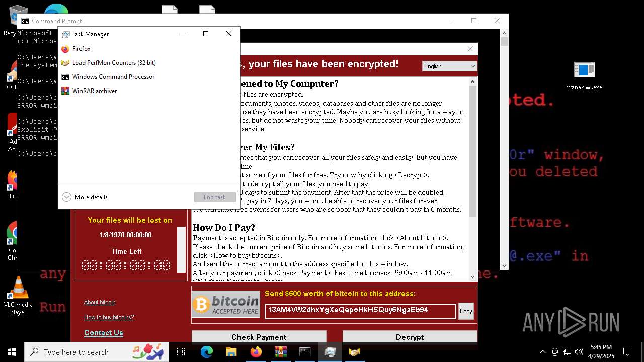
Task: Switch to Task Manager on taskbar
Action: click(x=330, y=352)
